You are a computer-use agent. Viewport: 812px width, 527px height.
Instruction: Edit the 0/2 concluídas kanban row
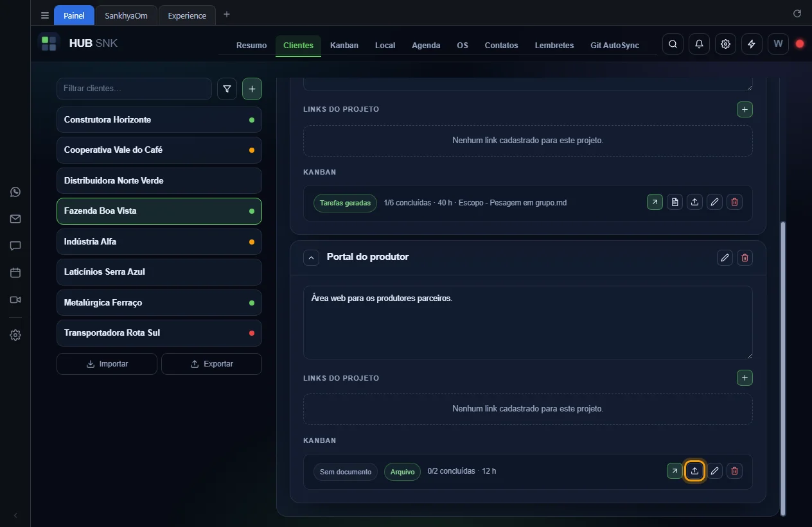coord(714,471)
